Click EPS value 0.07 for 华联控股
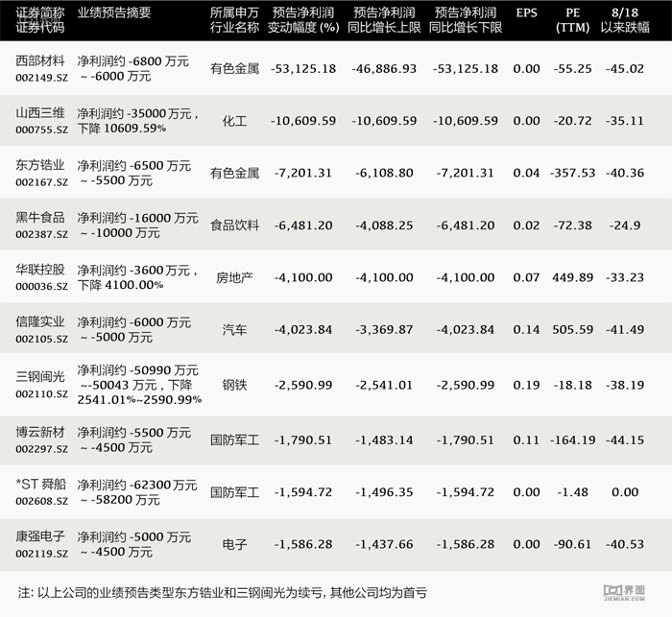This screenshot has width=672, height=617. click(x=526, y=277)
